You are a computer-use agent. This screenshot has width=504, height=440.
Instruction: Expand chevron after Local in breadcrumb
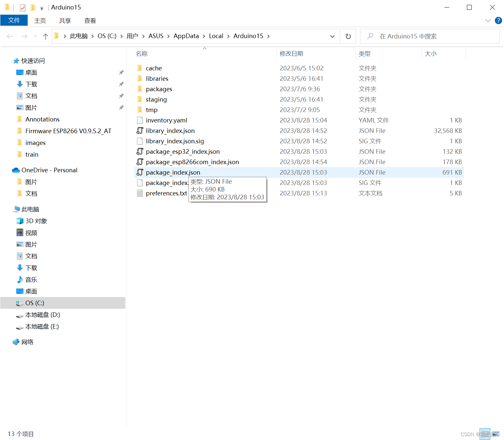(228, 36)
